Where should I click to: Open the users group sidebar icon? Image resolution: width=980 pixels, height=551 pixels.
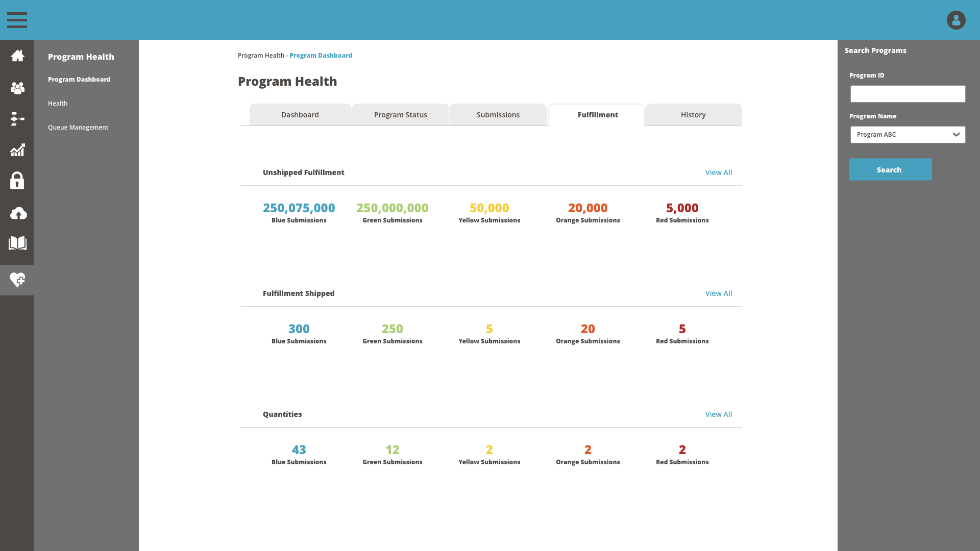pyautogui.click(x=17, y=88)
